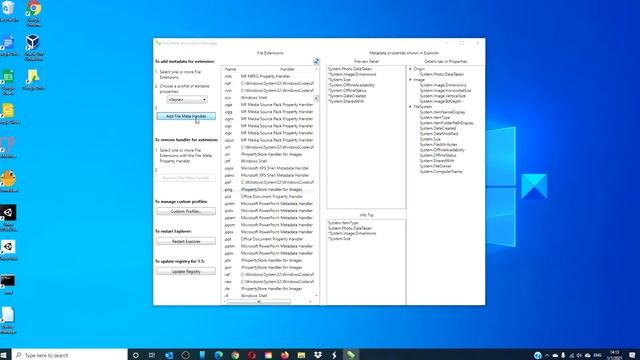Show hidden system tray icons
The width and height of the screenshot is (640, 360).
pos(547,356)
